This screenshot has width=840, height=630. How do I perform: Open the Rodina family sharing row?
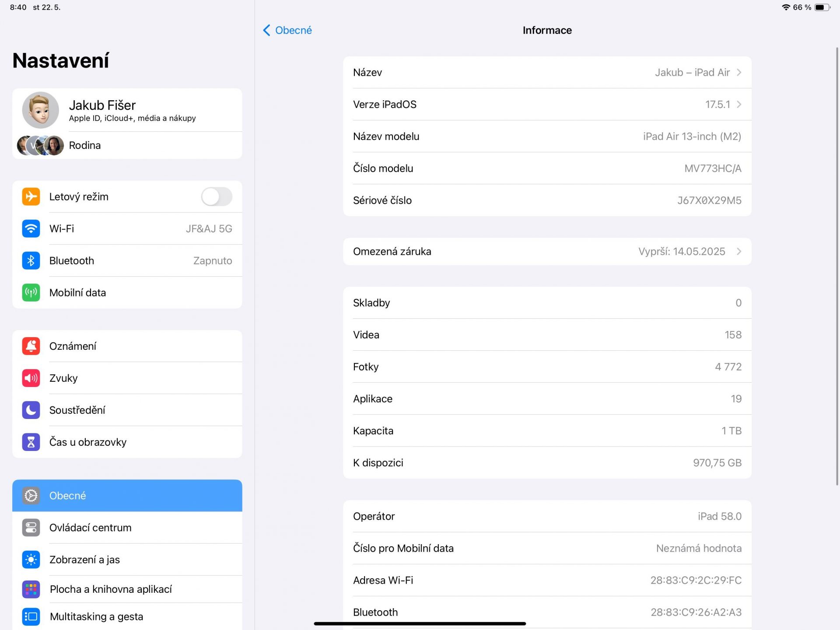(x=127, y=145)
